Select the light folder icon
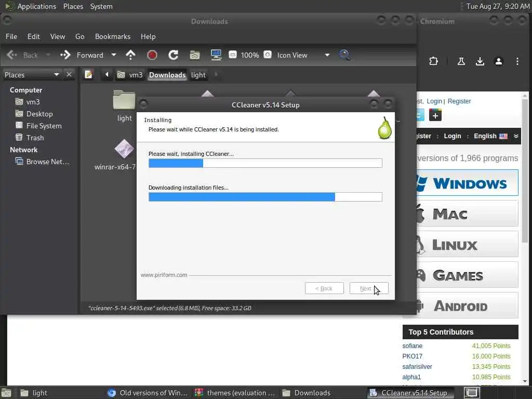 (x=124, y=100)
